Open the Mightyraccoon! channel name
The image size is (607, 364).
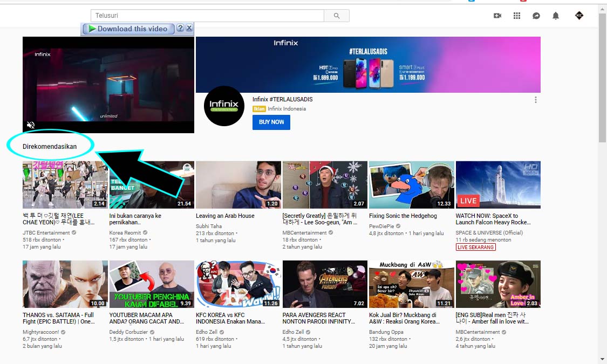tap(41, 332)
